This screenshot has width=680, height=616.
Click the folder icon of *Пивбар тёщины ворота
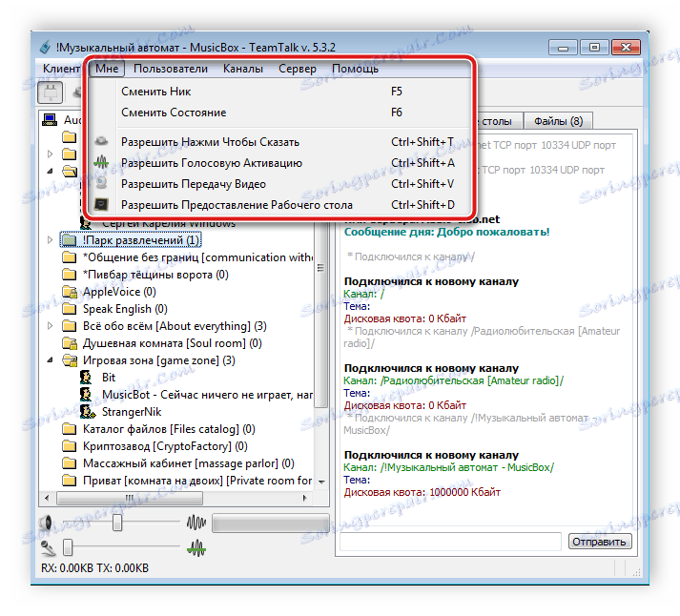[x=69, y=275]
